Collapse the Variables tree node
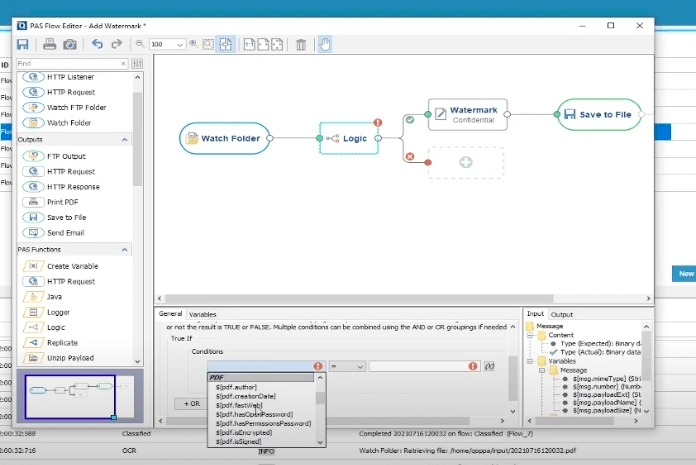The height and width of the screenshot is (465, 696). [530, 362]
